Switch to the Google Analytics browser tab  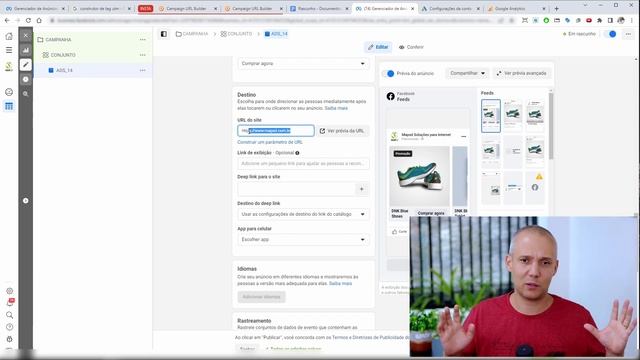click(x=517, y=8)
